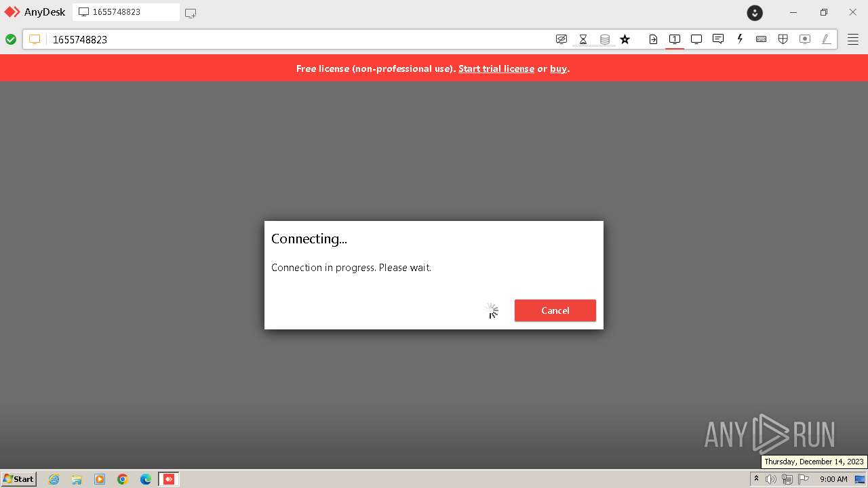Open the Action Center flag icon
868x488 pixels.
(804, 479)
